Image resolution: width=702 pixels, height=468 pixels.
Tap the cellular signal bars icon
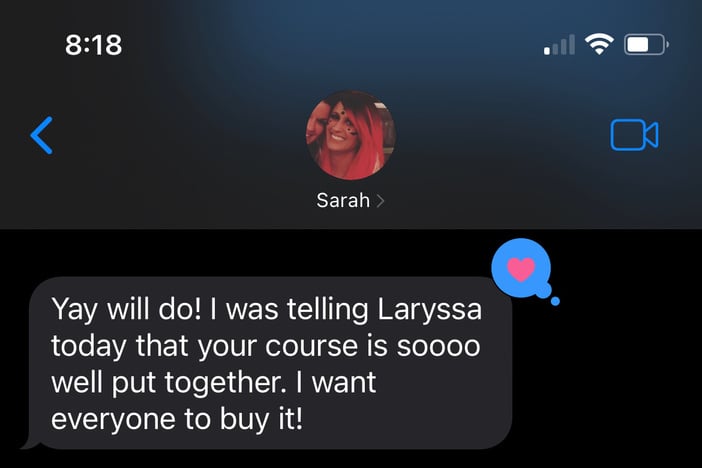point(559,45)
